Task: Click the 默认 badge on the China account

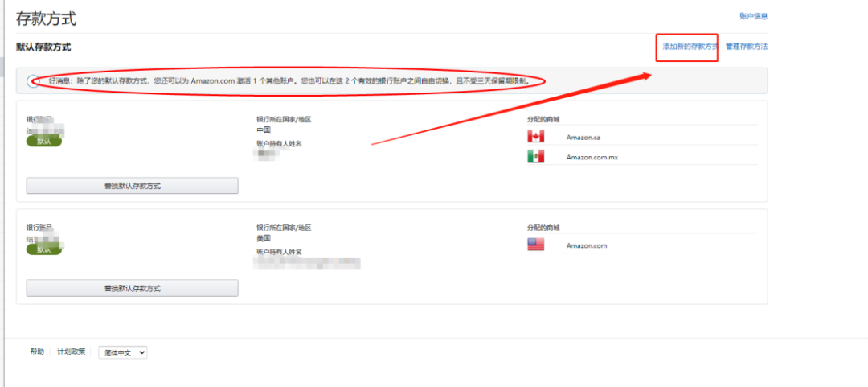Action: pos(43,142)
